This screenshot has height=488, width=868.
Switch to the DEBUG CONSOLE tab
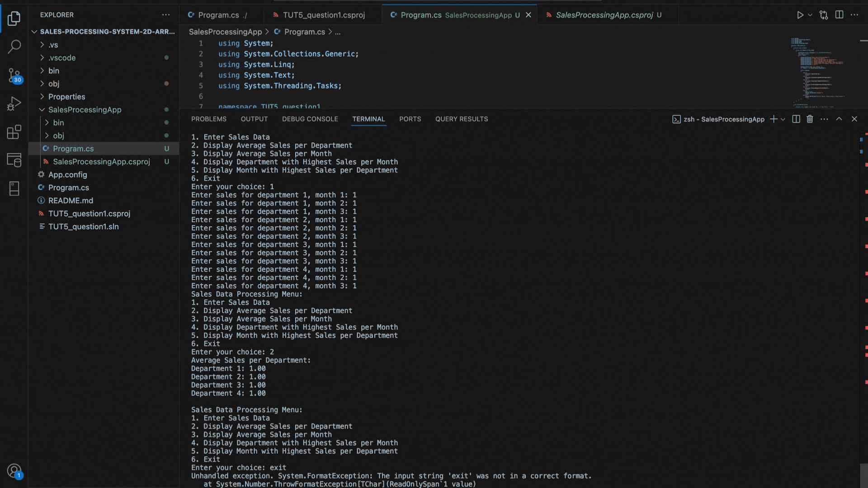tap(310, 119)
